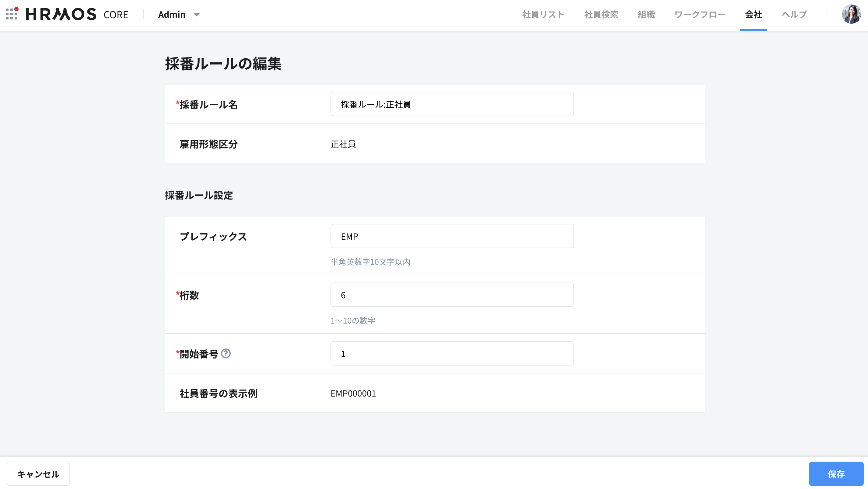Click the HRMOS CORE logo
This screenshot has height=489, width=868.
77,14
